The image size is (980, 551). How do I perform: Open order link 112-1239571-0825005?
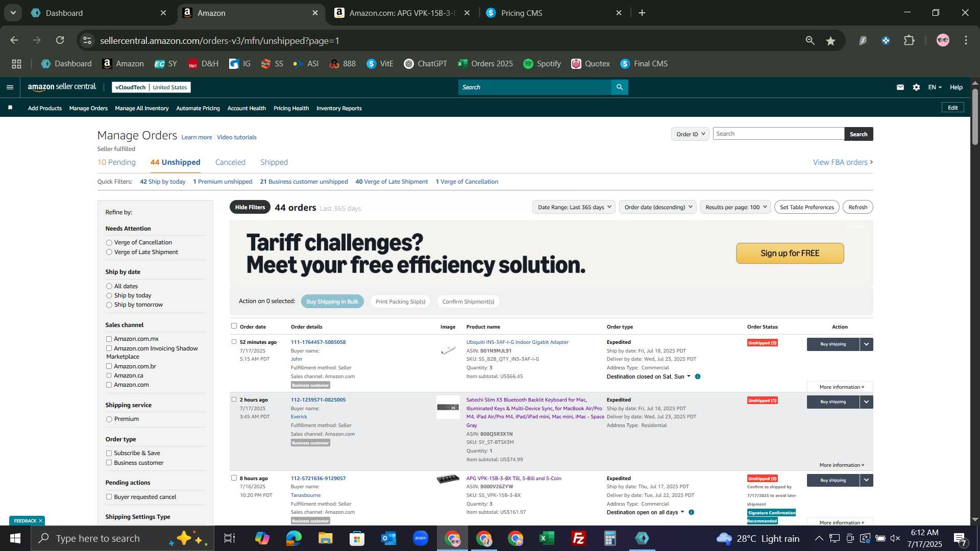[x=318, y=399]
